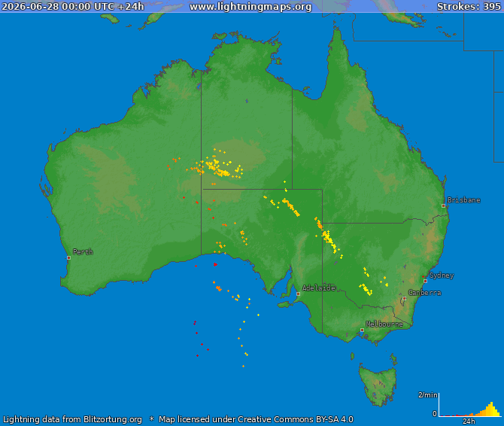Click the Strokes: 395 counter

click(469, 7)
